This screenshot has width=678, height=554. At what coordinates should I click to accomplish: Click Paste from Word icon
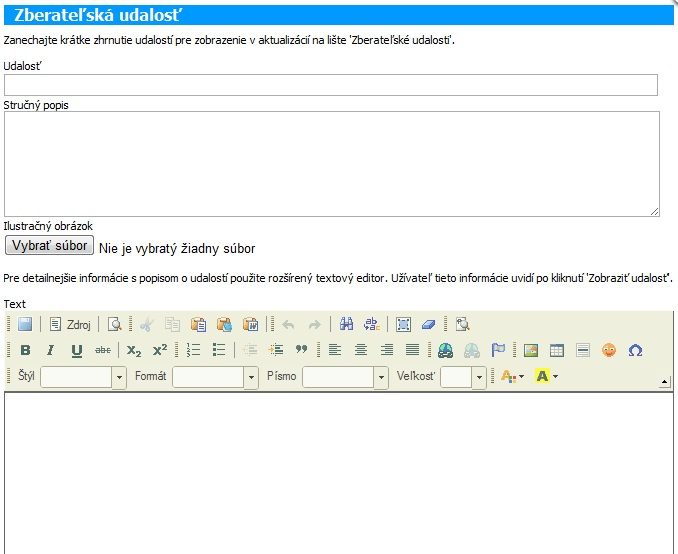(x=250, y=324)
